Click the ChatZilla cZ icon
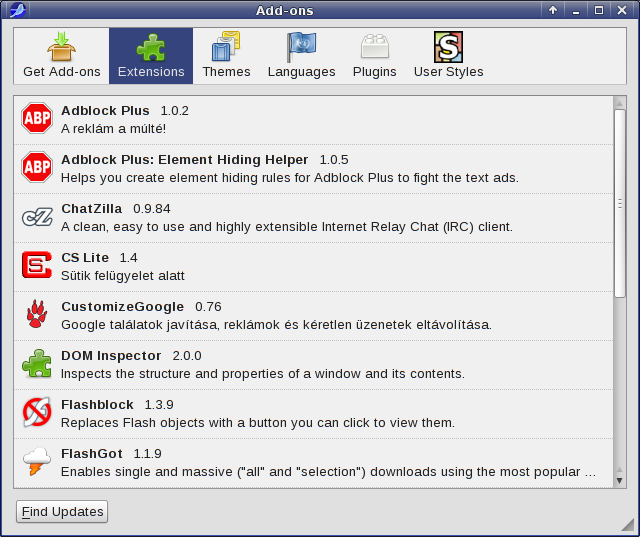640x537 pixels. coord(37,217)
